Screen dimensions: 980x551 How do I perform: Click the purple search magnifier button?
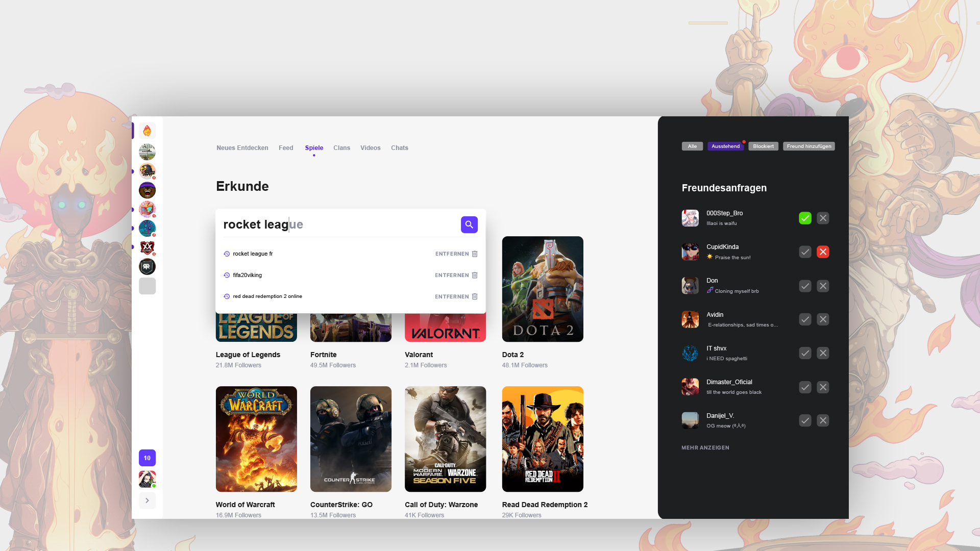click(x=469, y=224)
